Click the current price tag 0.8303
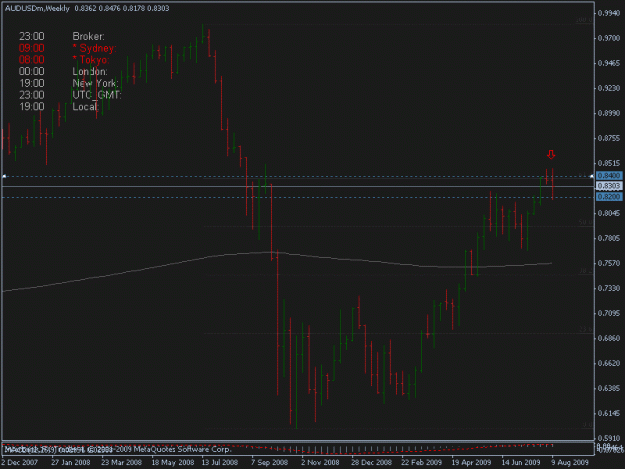625x469 pixels. (x=609, y=186)
